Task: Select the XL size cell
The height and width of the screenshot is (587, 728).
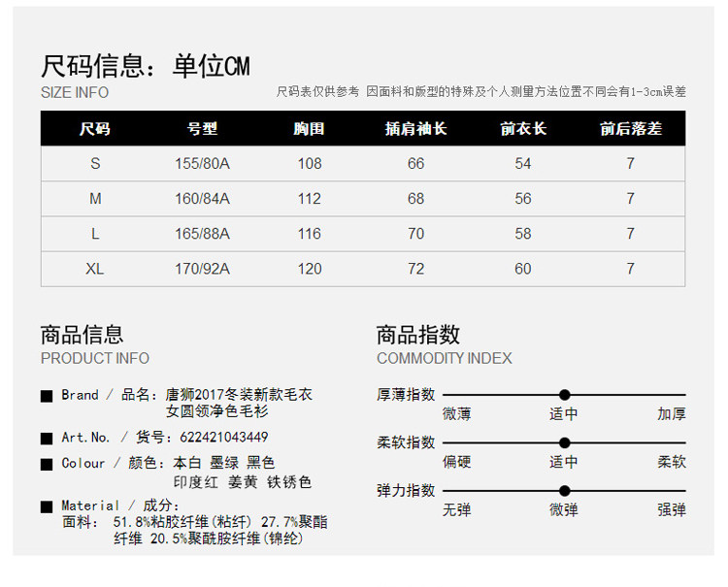Action: tap(95, 269)
